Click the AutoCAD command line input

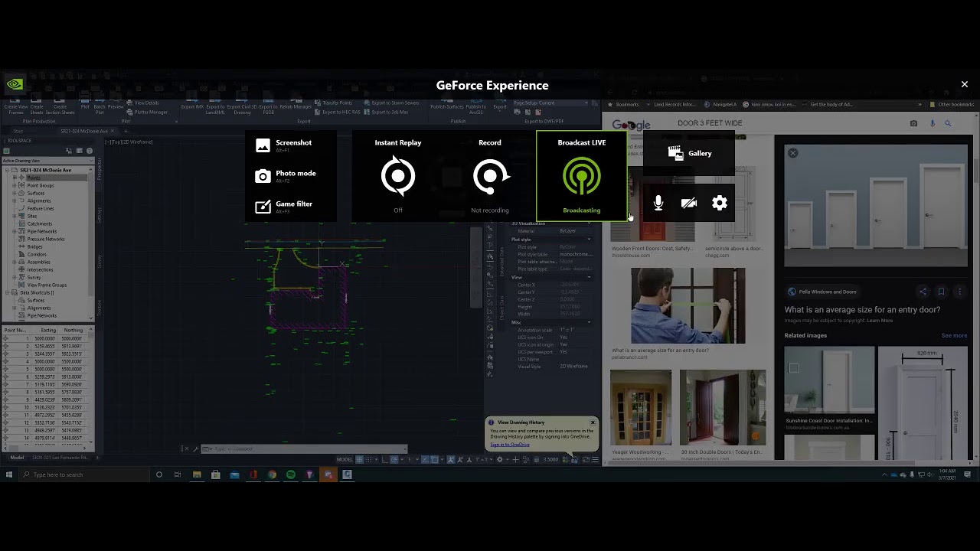(x=302, y=449)
